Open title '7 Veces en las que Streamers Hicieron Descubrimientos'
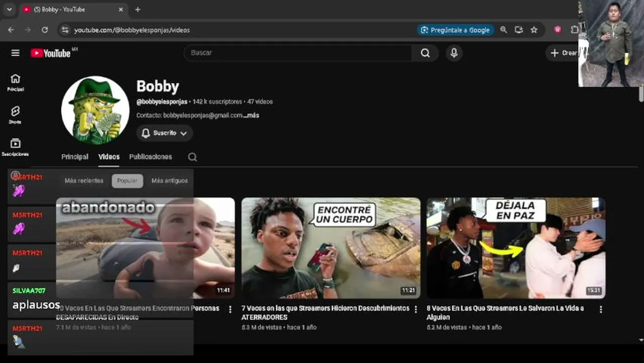Image resolution: width=644 pixels, height=363 pixels. pyautogui.click(x=325, y=313)
